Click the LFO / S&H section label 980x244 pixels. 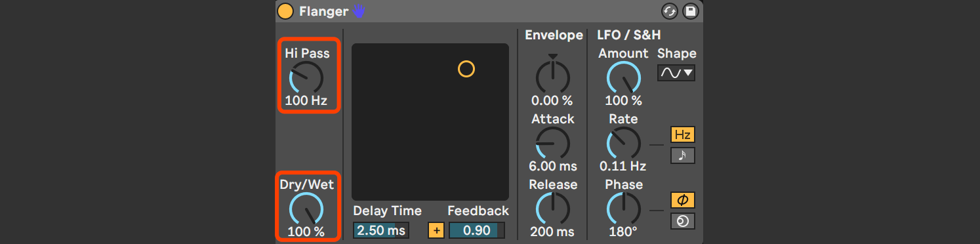pos(629,35)
